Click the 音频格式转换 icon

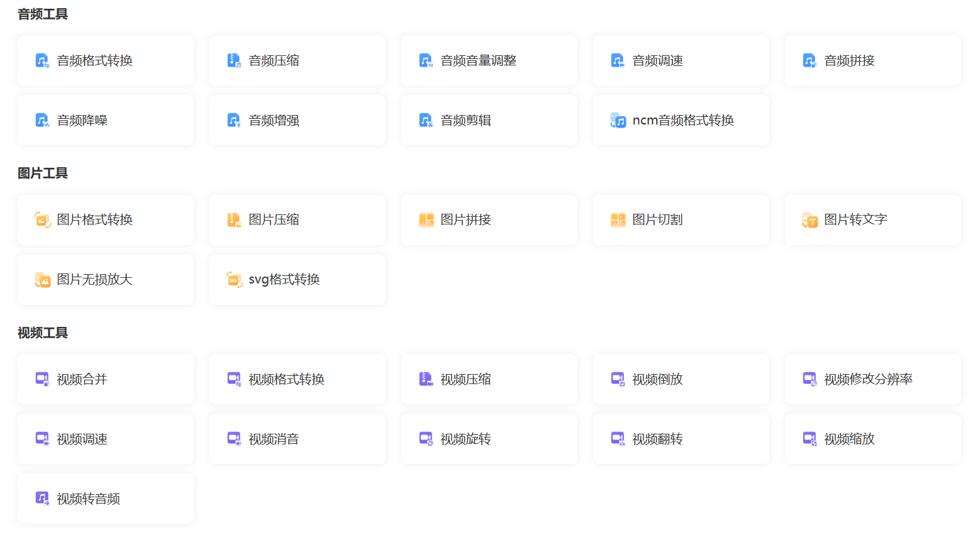[x=42, y=60]
